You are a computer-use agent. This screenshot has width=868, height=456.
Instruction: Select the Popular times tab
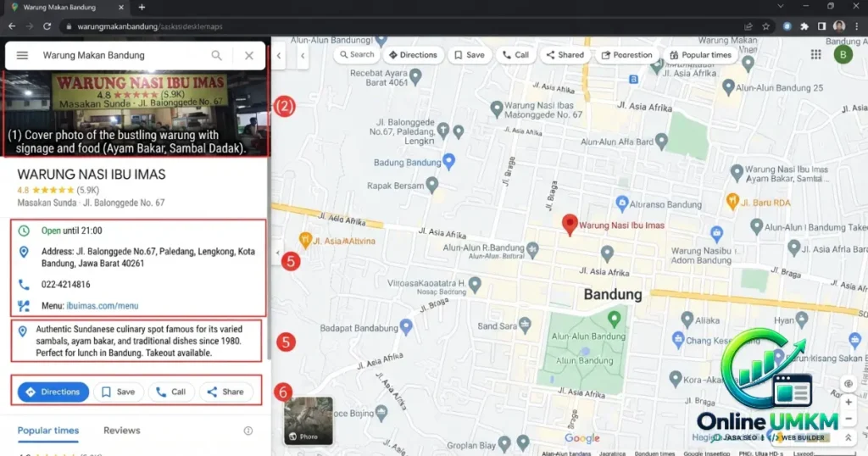coord(48,431)
